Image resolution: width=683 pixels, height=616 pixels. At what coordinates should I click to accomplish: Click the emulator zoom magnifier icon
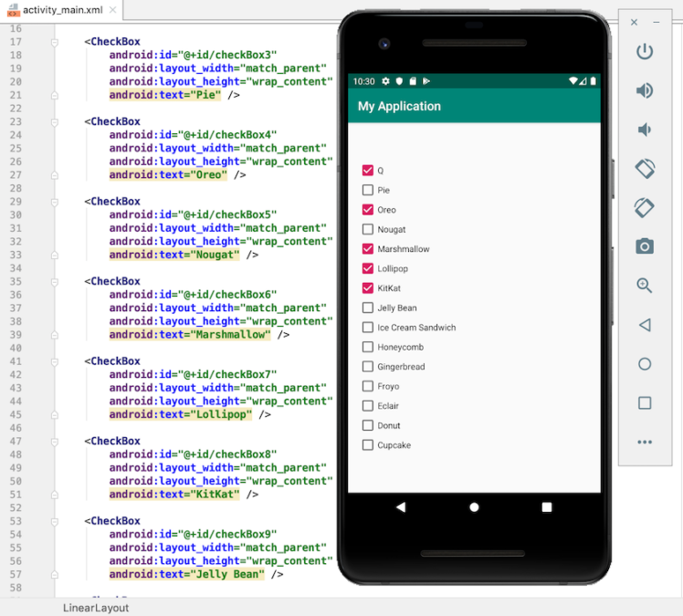pyautogui.click(x=645, y=286)
